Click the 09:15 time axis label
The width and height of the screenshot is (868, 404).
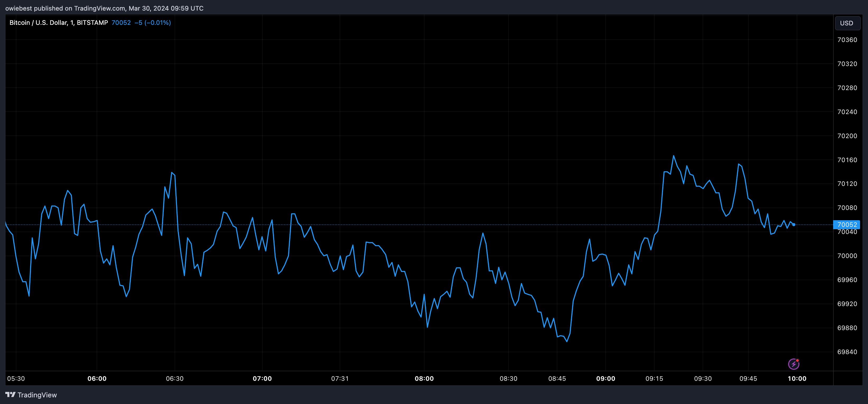click(x=654, y=378)
